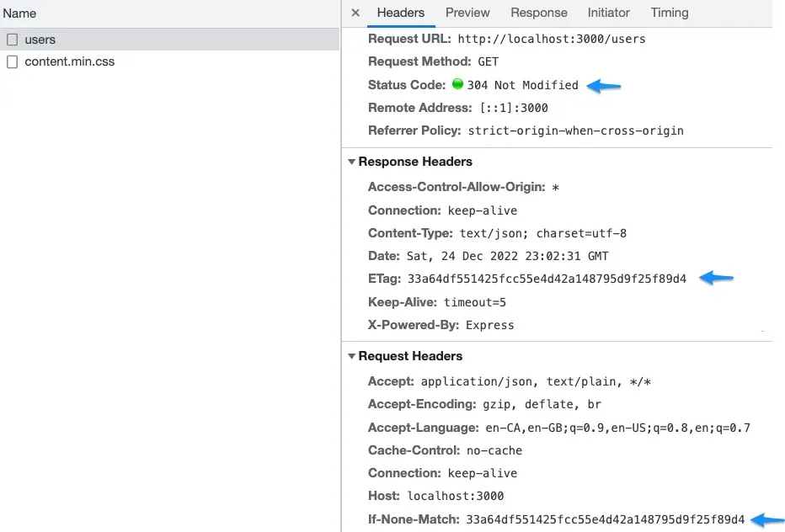The width and height of the screenshot is (785, 532).
Task: Click the blue arrow beside If-None-Match
Action: click(767, 519)
